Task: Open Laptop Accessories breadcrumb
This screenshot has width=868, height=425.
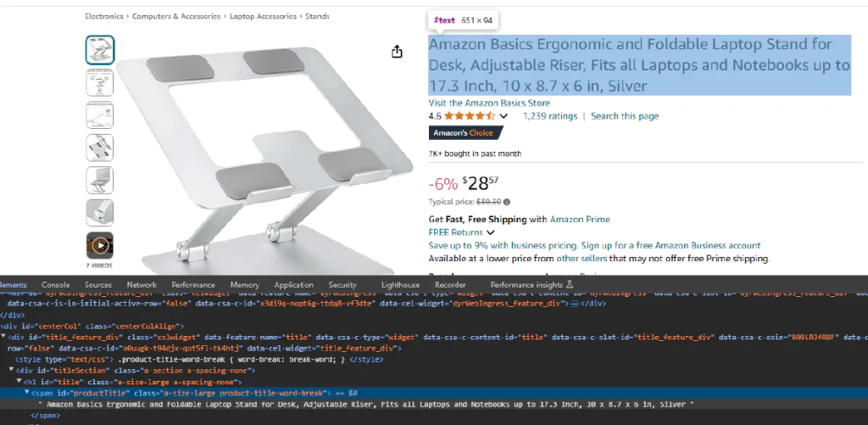Action: [x=263, y=17]
